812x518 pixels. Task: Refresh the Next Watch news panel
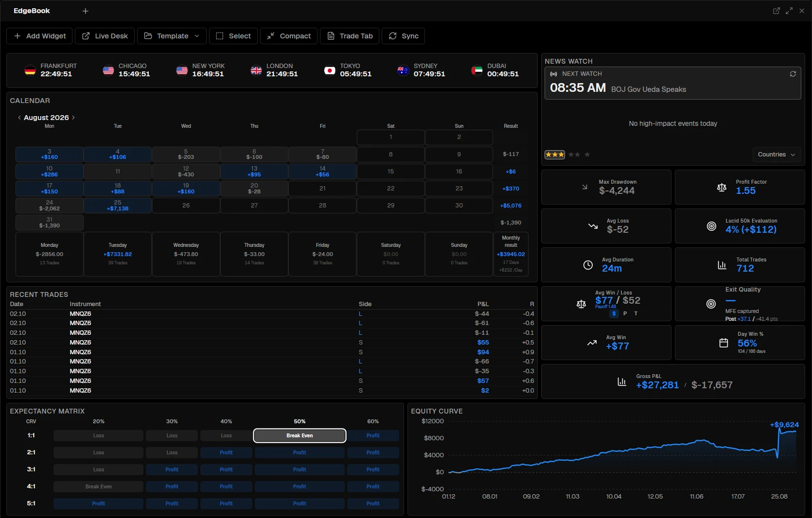(x=793, y=74)
